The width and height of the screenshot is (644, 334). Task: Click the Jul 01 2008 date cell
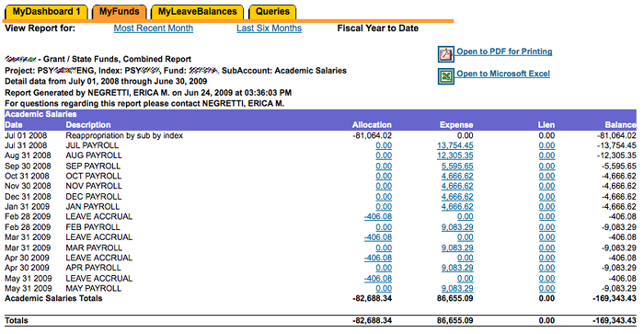26,135
